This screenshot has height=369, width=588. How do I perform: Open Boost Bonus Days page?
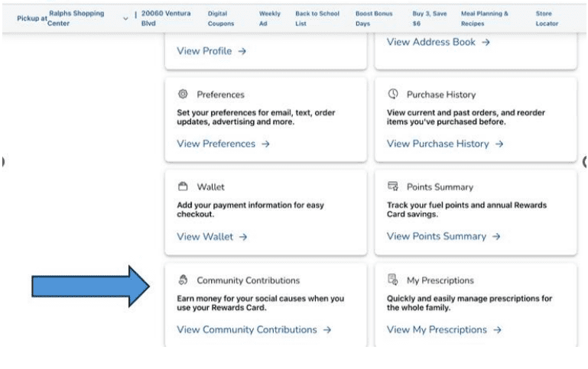click(x=374, y=18)
